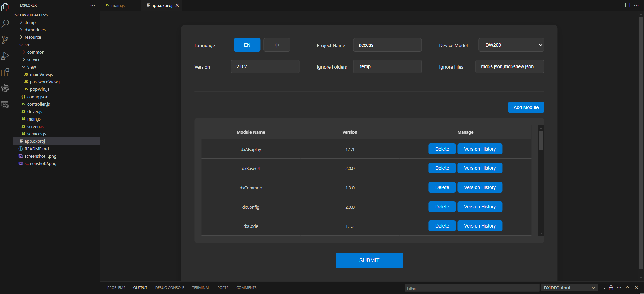The image size is (644, 294).
Task: Collapse the DW200_ACCESS root folder
Action: (x=57, y=15)
